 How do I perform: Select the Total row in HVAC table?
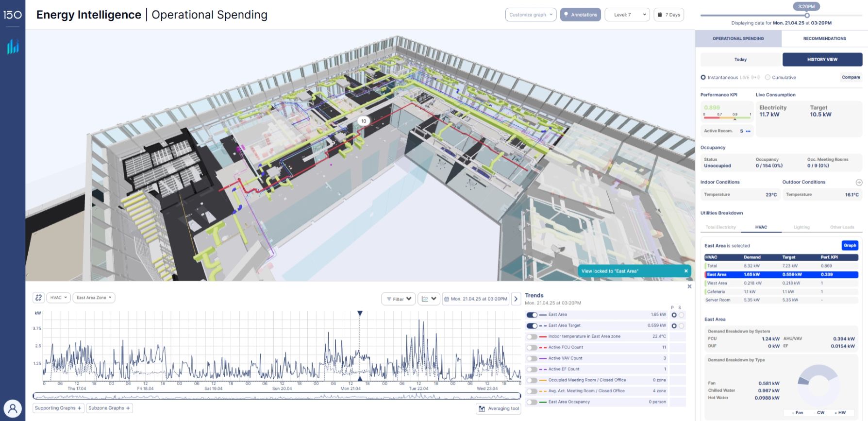[x=782, y=266]
